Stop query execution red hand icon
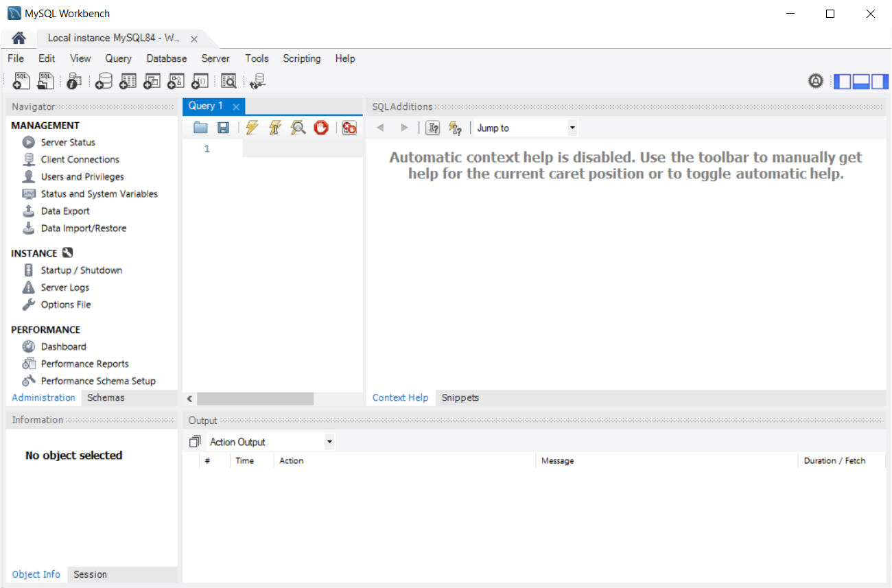Viewport: 892px width, 588px height. click(321, 128)
